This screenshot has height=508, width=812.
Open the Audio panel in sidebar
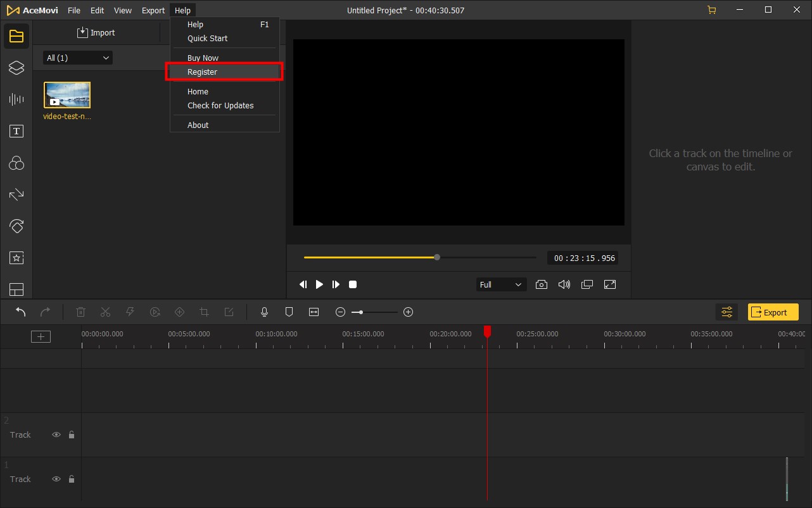tap(16, 99)
